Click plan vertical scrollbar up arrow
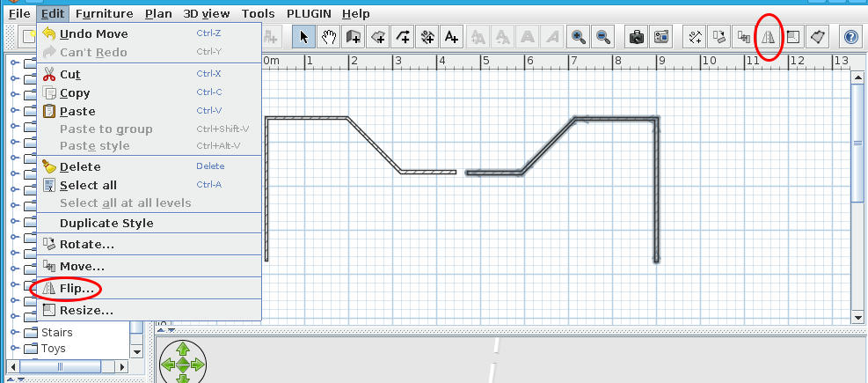Screen dimensions: 868x383 point(858,77)
